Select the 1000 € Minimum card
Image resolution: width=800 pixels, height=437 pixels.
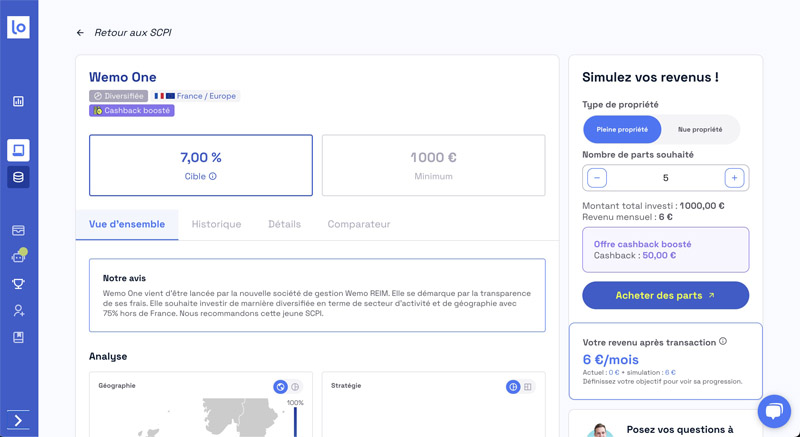(x=434, y=165)
